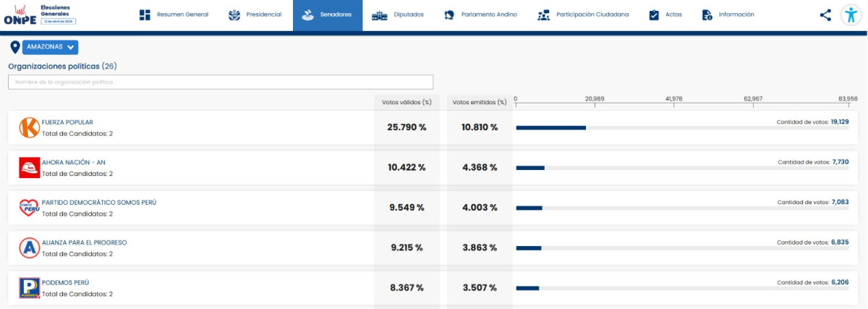Switch to the Presidencial tab
Screen dimensions: 868x309
255,14
